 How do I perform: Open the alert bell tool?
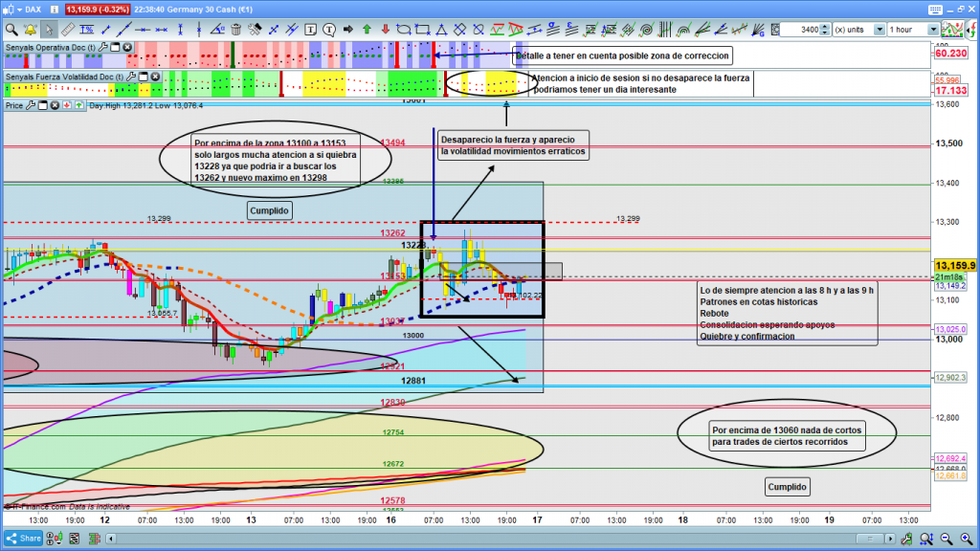pos(31,29)
